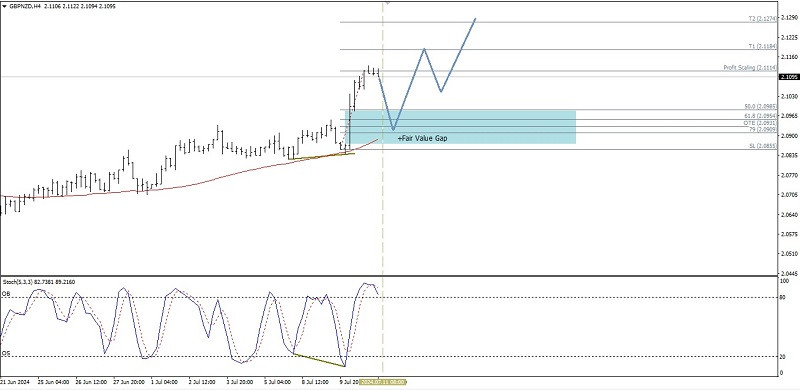Viewport: 800px width, 390px height.
Task: Click the 2.1290 price scale value
Action: point(788,17)
